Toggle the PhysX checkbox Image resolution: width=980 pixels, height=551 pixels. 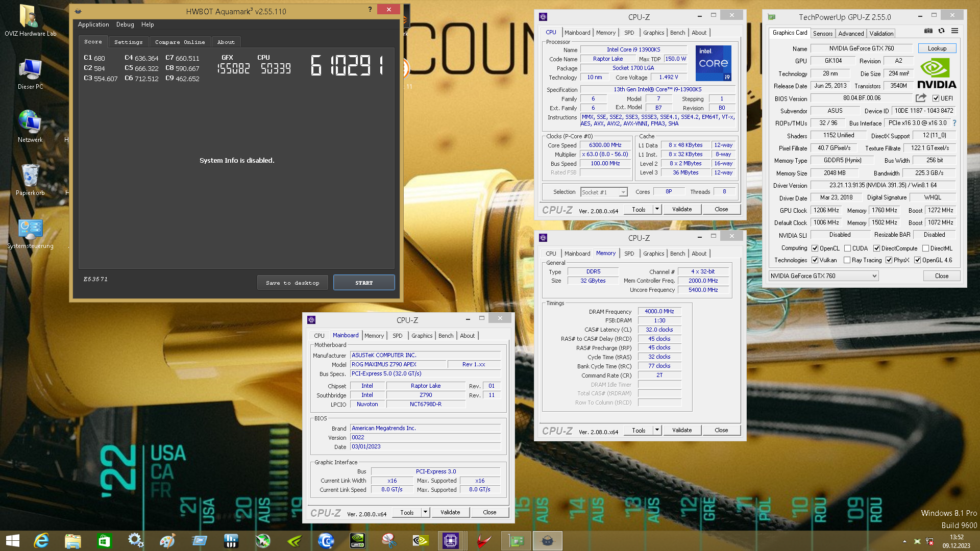coord(889,260)
